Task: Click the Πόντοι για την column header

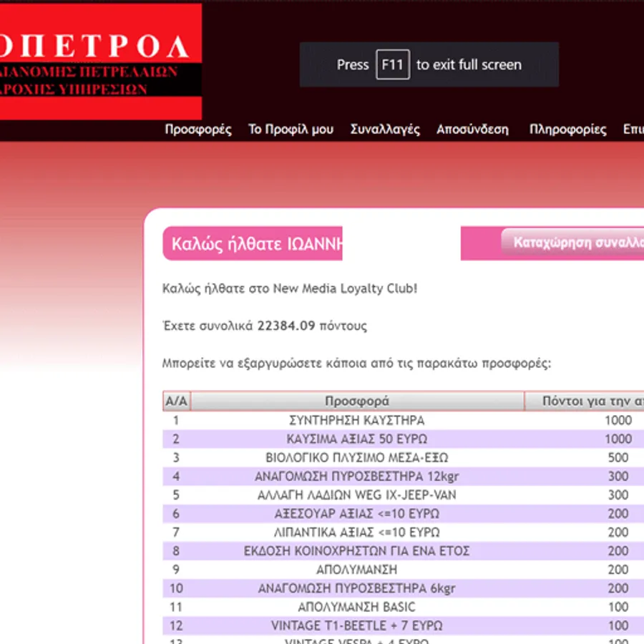Action: 585,401
